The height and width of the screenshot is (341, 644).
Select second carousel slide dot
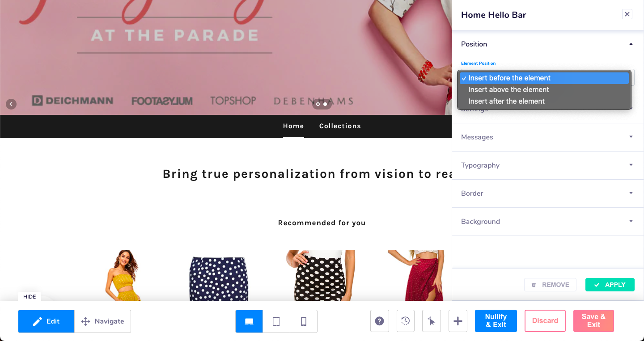(325, 104)
